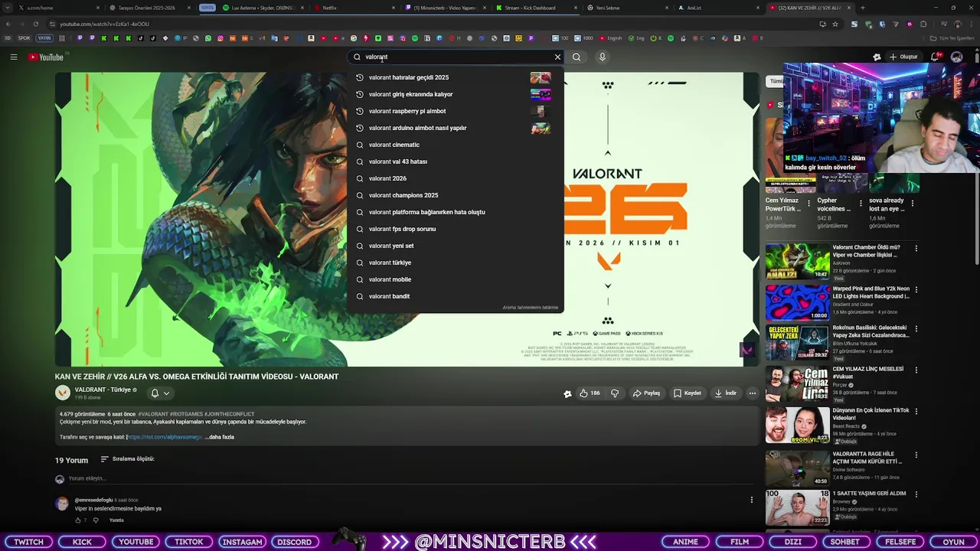This screenshot has height=551, width=980.
Task: Open thumbnail next to raspberry pi aimbot suggestion
Action: pos(541,111)
